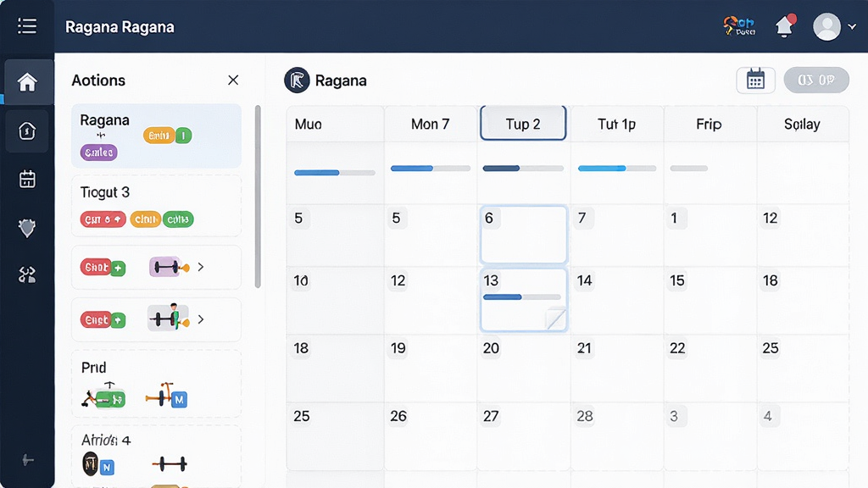Close the Aotions panel
The height and width of the screenshot is (488, 868).
[x=233, y=80]
